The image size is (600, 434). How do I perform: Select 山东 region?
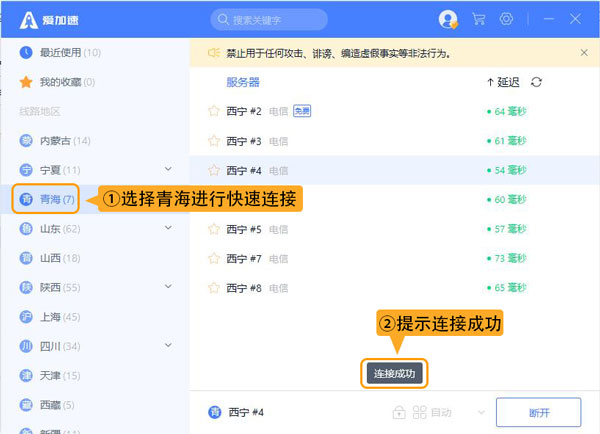pos(50,229)
